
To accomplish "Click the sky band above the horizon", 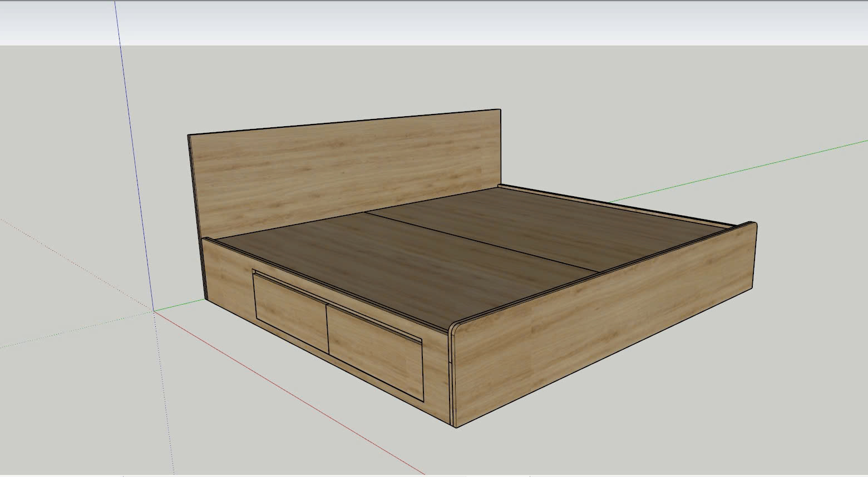I will point(434,22).
